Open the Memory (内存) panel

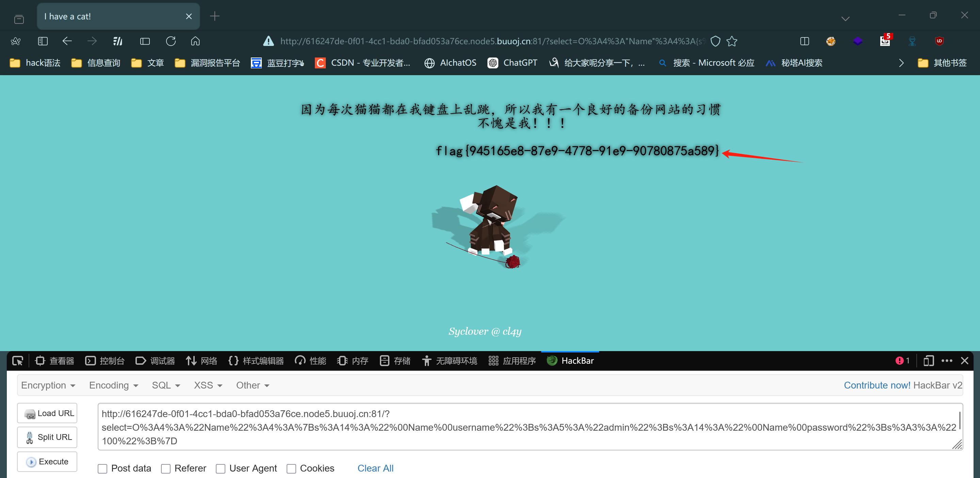coord(352,361)
